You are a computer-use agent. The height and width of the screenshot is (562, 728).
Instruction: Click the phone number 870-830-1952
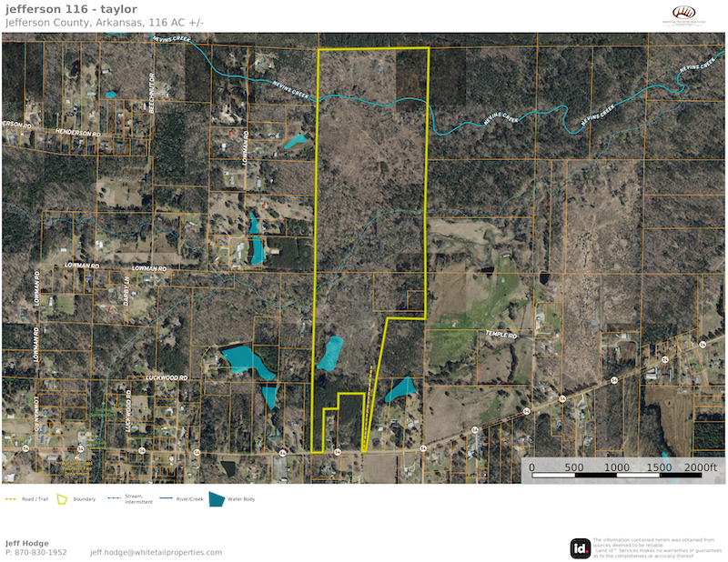click(35, 552)
